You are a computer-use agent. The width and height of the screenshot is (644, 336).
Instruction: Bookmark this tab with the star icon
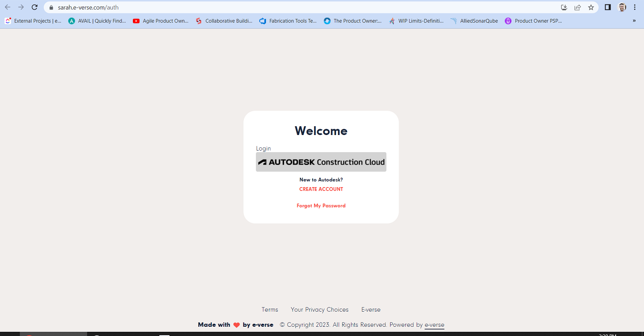tap(591, 7)
